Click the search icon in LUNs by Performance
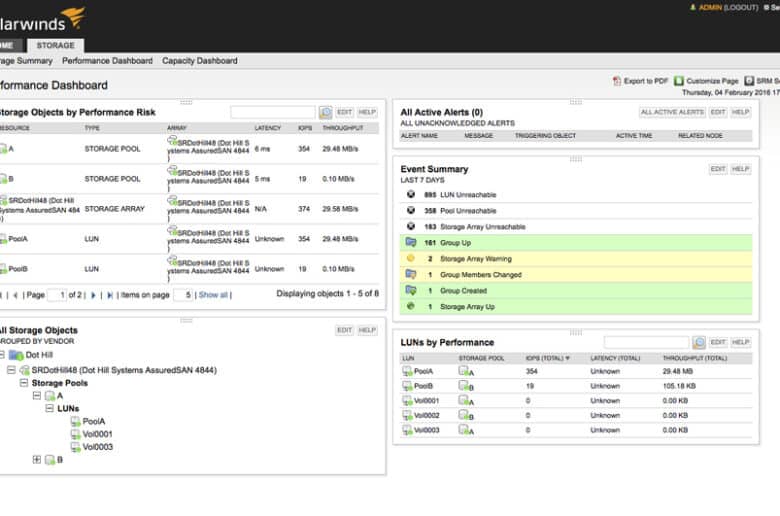Screen dimensions: 780x516 699,342
